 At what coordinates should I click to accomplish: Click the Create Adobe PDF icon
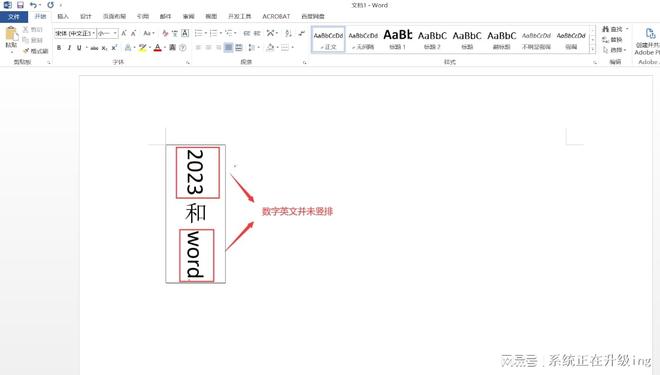(x=650, y=34)
